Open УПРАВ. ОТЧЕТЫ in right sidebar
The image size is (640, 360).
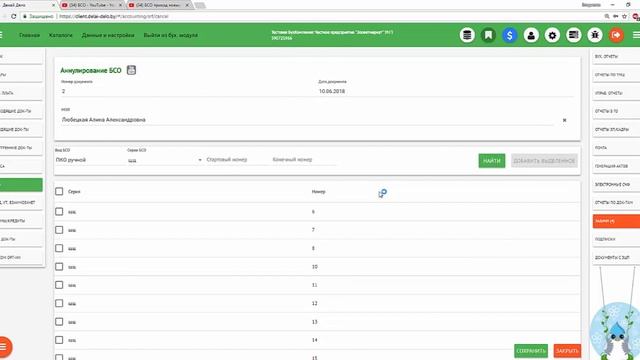click(x=616, y=93)
